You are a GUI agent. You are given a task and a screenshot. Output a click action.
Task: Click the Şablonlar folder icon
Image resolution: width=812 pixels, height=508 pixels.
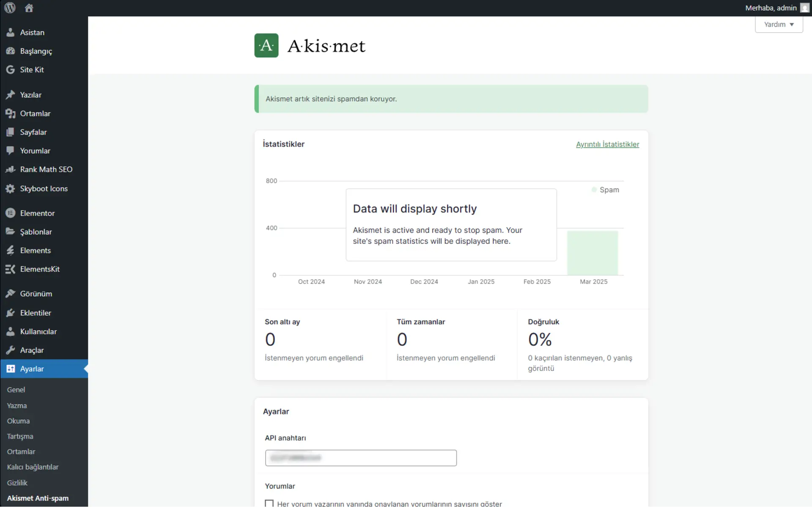pyautogui.click(x=11, y=232)
